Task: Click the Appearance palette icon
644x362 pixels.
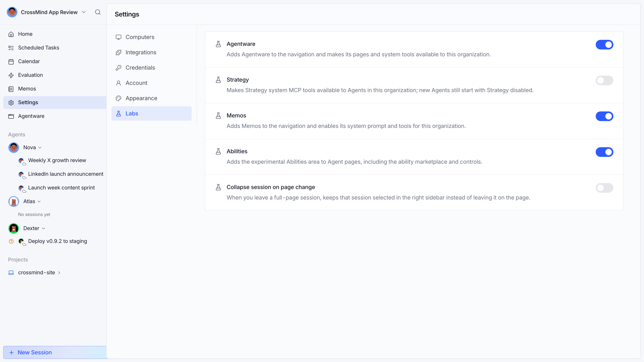Action: click(x=119, y=98)
